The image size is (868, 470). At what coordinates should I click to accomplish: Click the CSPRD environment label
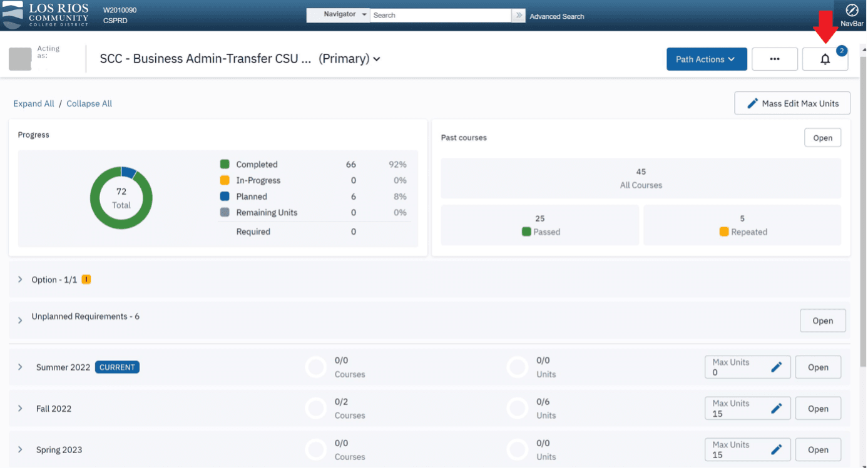pyautogui.click(x=115, y=21)
